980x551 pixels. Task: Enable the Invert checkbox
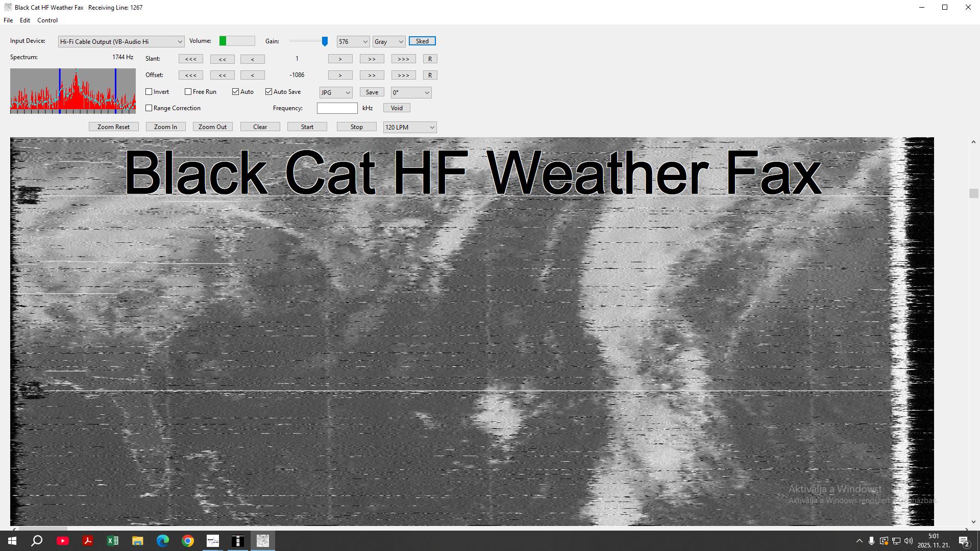pyautogui.click(x=149, y=92)
